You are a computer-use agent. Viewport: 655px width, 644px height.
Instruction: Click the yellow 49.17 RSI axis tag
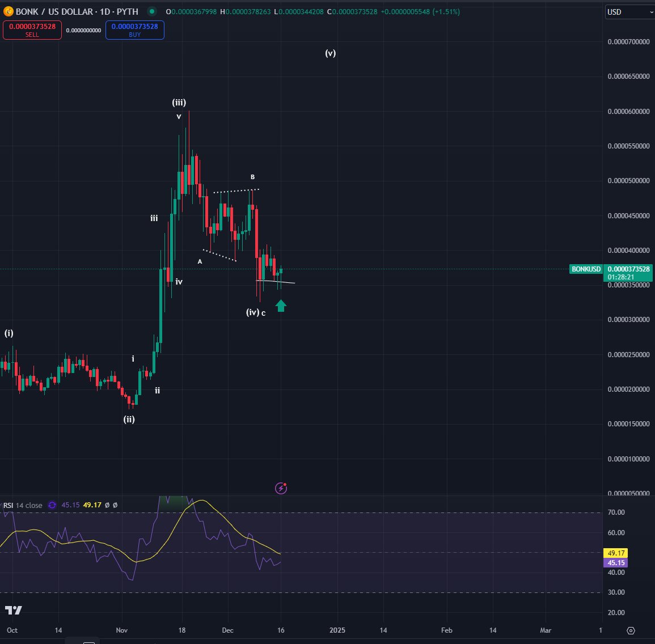(616, 553)
